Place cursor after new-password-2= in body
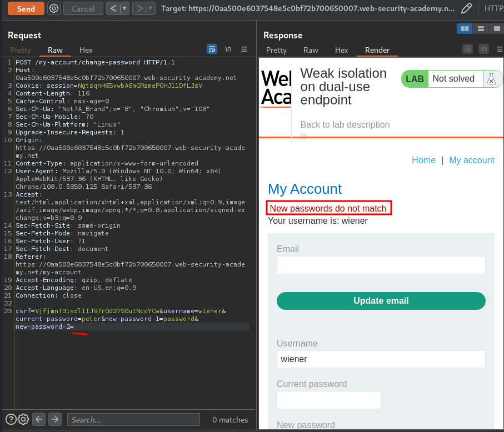This screenshot has width=504, height=432. [x=74, y=326]
